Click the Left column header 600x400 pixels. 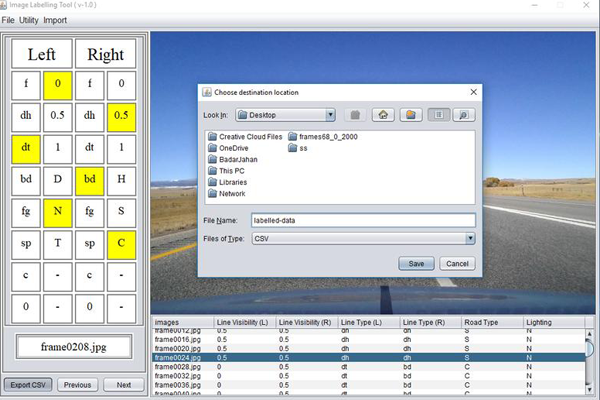(x=42, y=54)
